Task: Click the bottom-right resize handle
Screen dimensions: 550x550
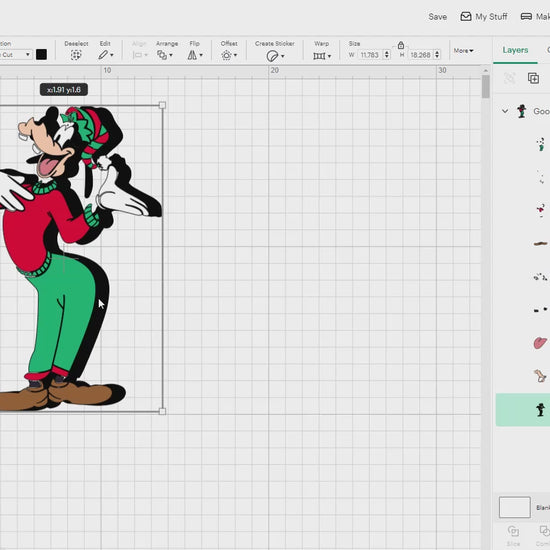Action: pyautogui.click(x=162, y=411)
